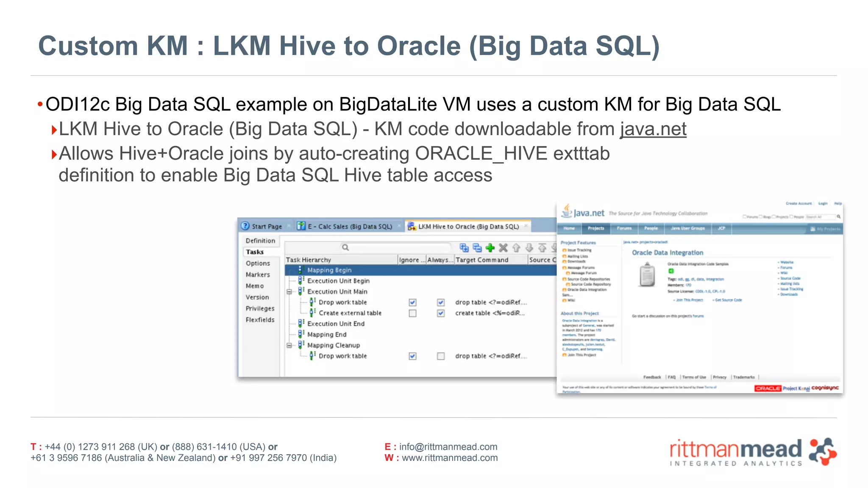This screenshot has height=488, width=868.
Task: Click the expand all tasks icon
Action: pyautogui.click(x=464, y=248)
